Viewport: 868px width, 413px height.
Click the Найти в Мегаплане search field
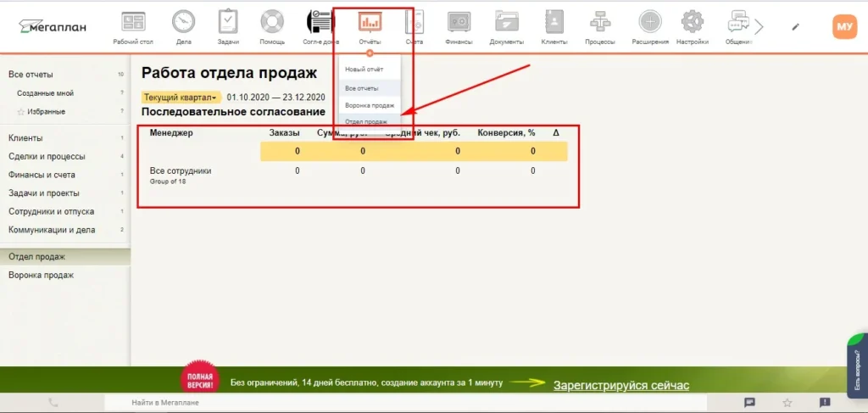[404, 403]
